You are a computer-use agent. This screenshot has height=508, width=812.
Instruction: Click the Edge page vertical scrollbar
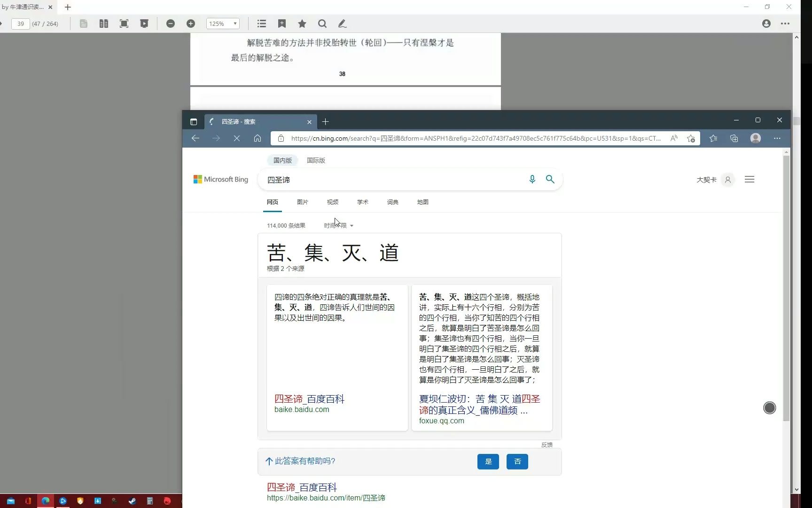(x=786, y=288)
